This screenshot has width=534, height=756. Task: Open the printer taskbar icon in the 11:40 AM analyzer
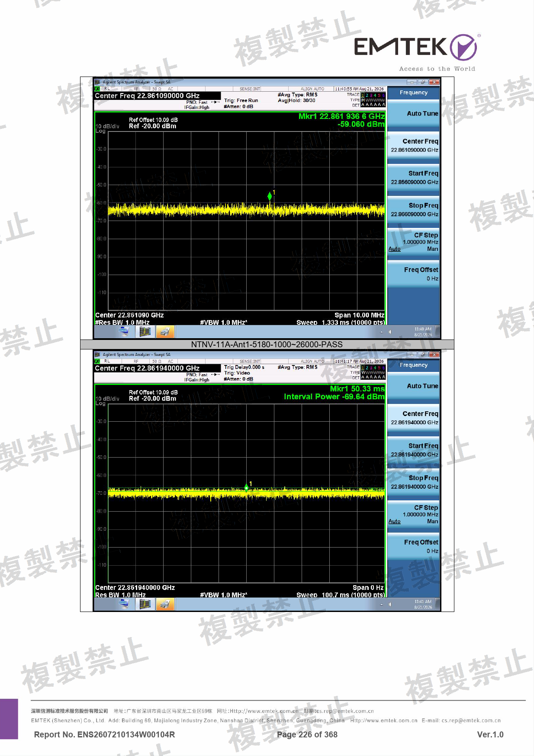click(x=164, y=332)
